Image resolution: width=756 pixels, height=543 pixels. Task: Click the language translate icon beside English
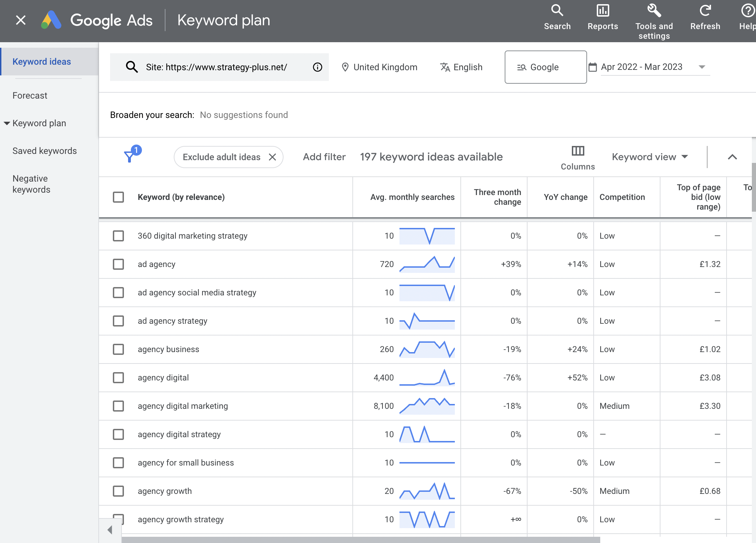tap(445, 67)
